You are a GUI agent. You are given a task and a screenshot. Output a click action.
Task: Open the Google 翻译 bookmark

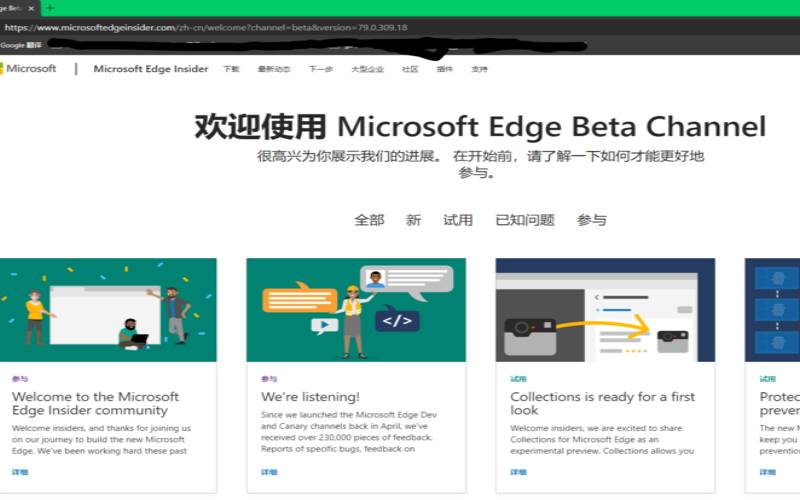tap(21, 45)
